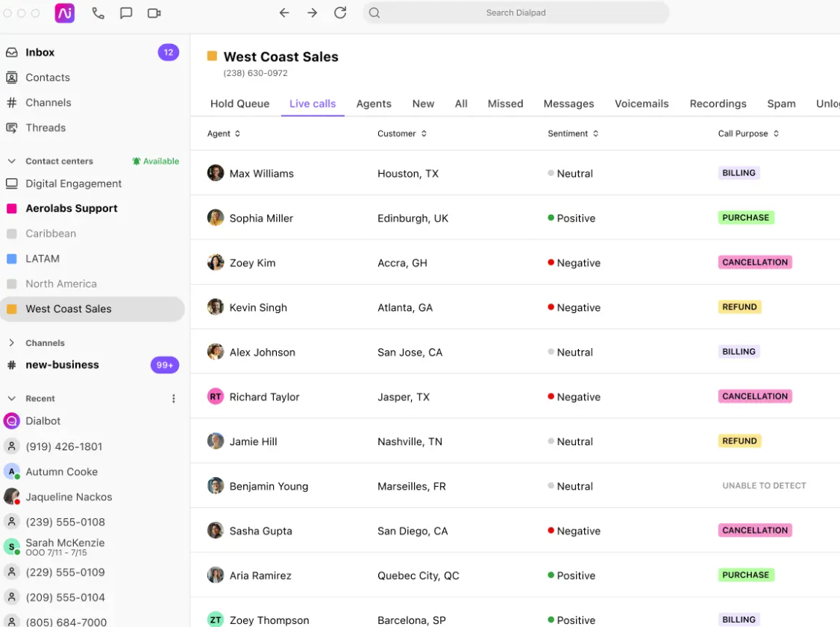Open the new message chat icon

pos(126,13)
